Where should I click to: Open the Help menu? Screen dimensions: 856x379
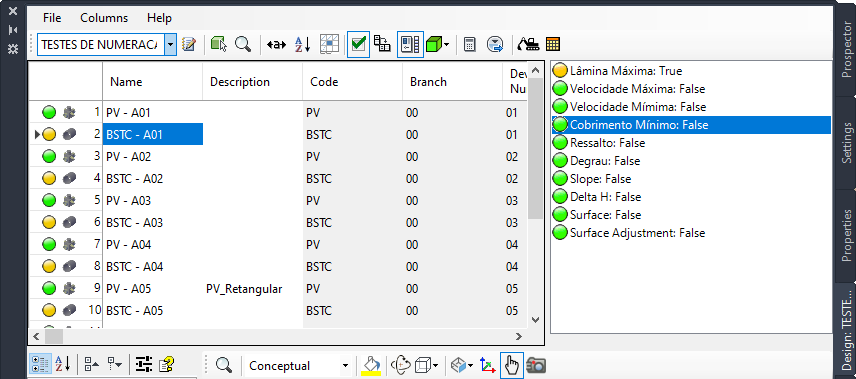click(x=159, y=18)
